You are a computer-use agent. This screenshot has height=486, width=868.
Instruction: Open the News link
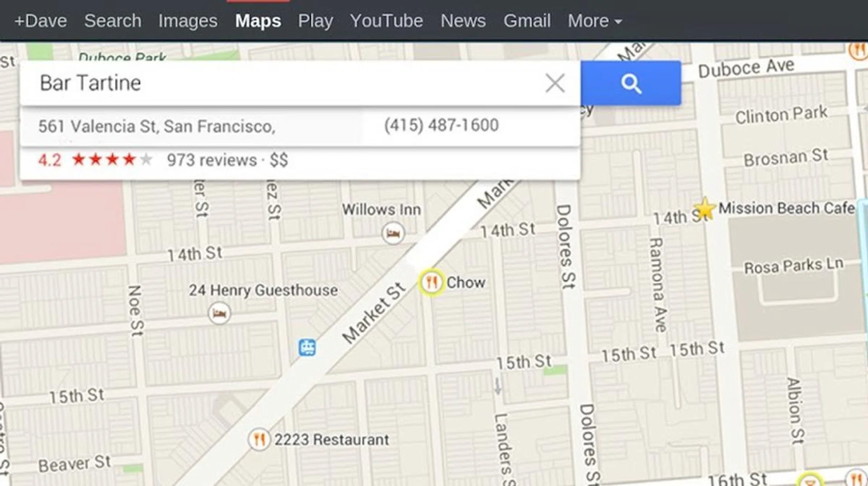tap(463, 21)
